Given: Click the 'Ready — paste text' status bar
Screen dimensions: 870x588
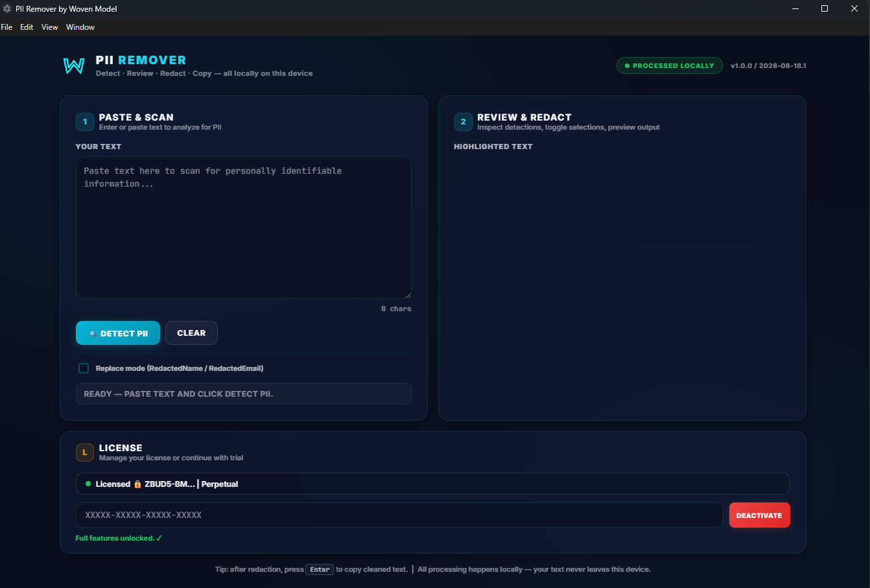Looking at the screenshot, I should 244,394.
